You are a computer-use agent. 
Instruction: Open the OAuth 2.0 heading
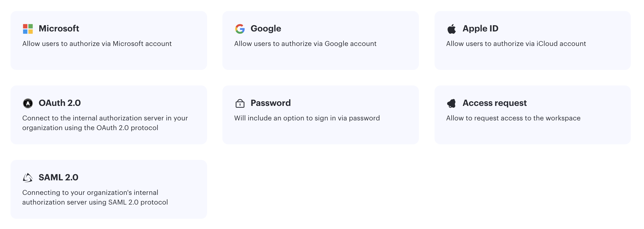pyautogui.click(x=59, y=103)
